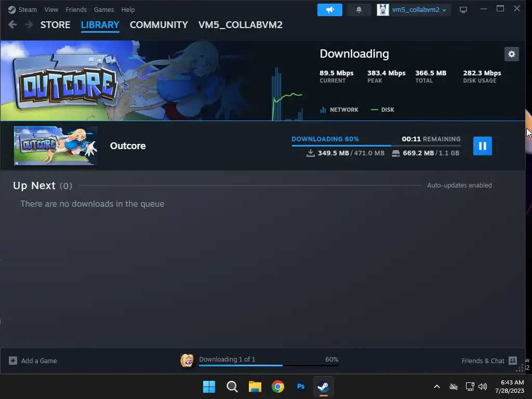
Task: Open the notifications bell
Action: (x=358, y=10)
